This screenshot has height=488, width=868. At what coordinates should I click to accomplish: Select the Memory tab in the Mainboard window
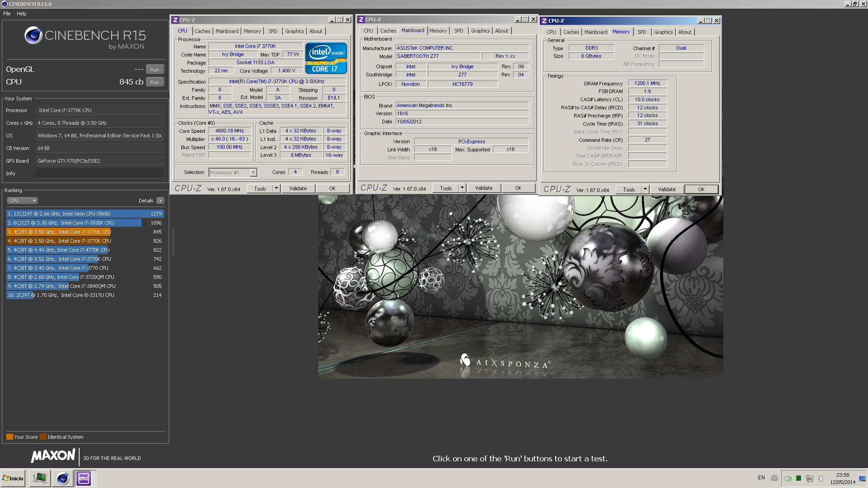438,31
